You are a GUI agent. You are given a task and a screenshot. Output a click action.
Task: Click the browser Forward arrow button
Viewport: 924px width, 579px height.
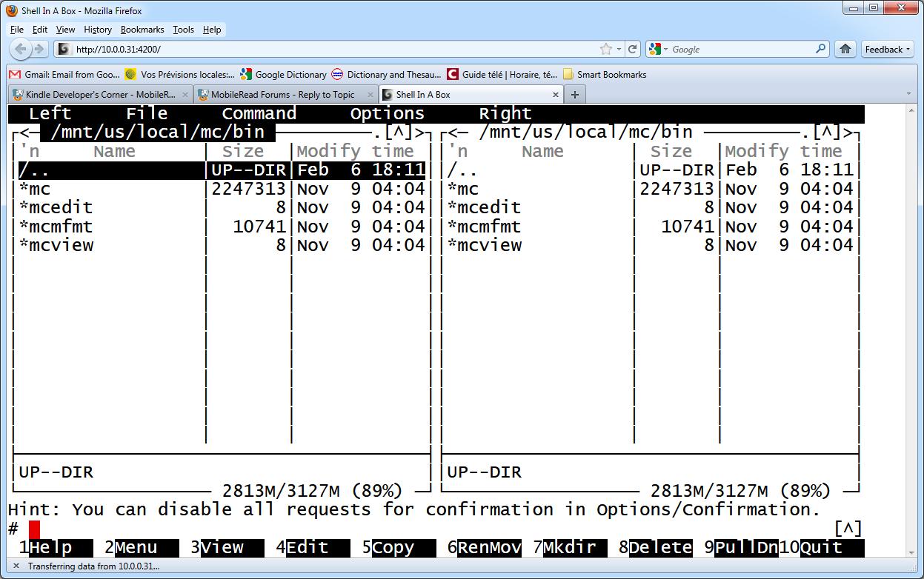(x=40, y=49)
